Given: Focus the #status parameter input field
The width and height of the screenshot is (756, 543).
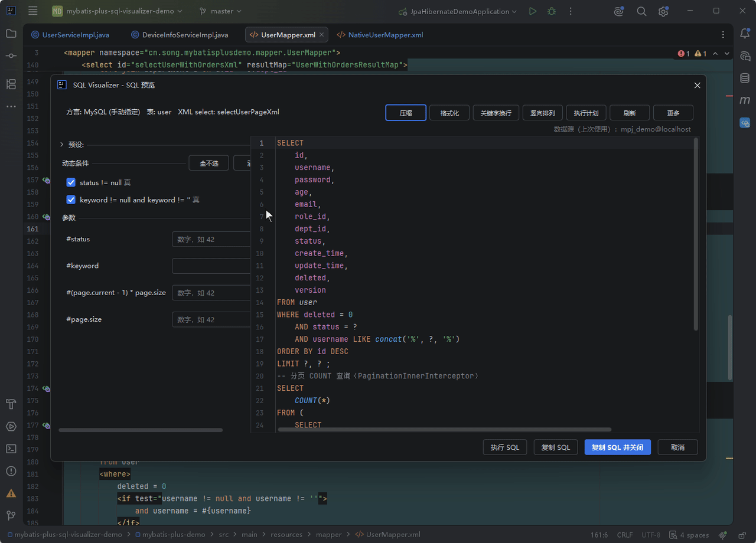Looking at the screenshot, I should point(211,239).
